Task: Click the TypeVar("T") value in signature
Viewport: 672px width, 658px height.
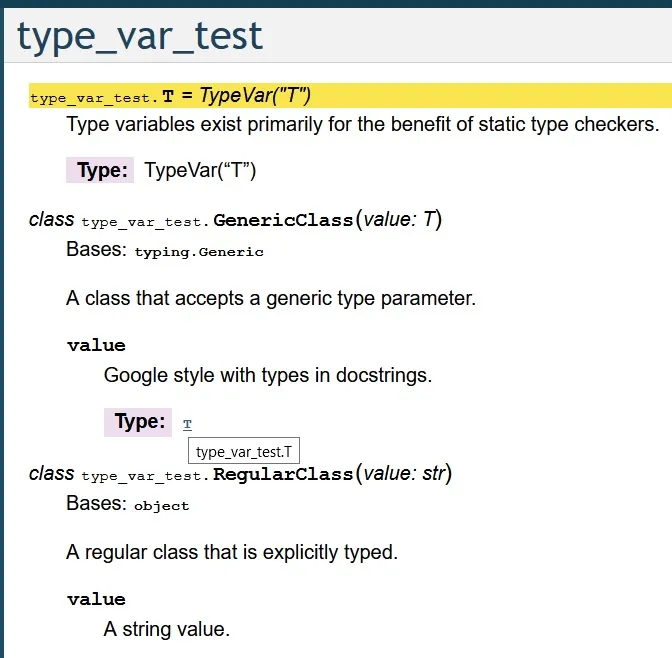Action: (x=255, y=95)
